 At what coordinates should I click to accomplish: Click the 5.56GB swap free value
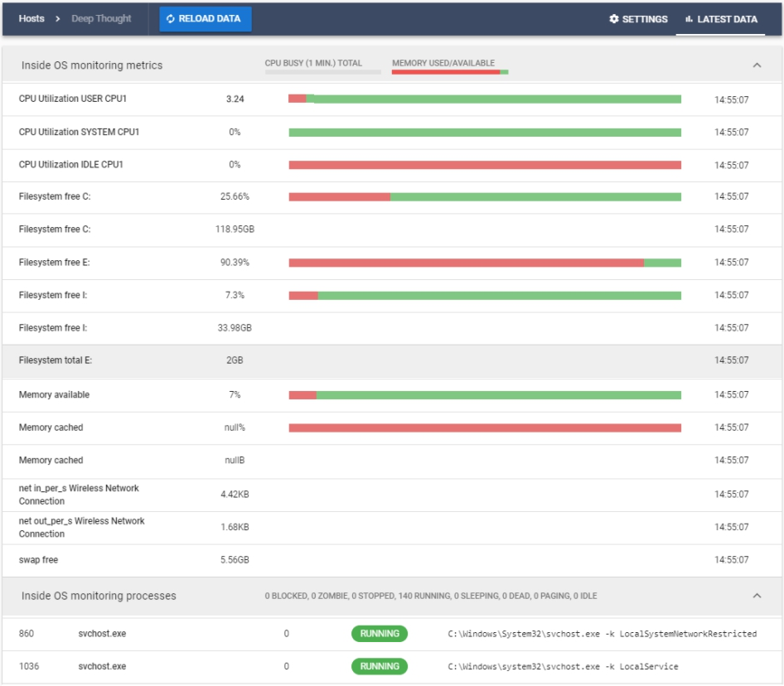point(235,559)
